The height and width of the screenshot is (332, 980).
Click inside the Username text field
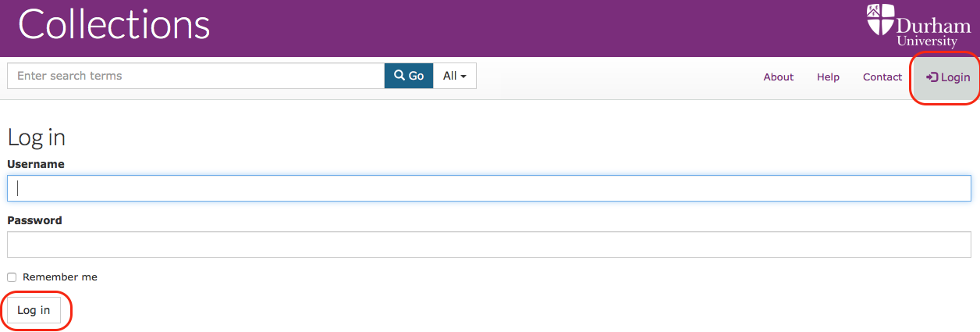489,188
